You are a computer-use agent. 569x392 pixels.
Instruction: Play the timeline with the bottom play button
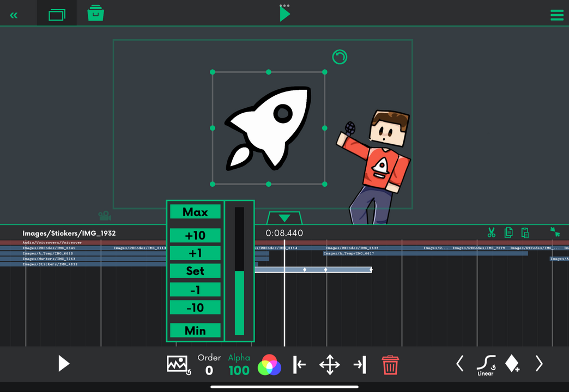pyautogui.click(x=64, y=363)
